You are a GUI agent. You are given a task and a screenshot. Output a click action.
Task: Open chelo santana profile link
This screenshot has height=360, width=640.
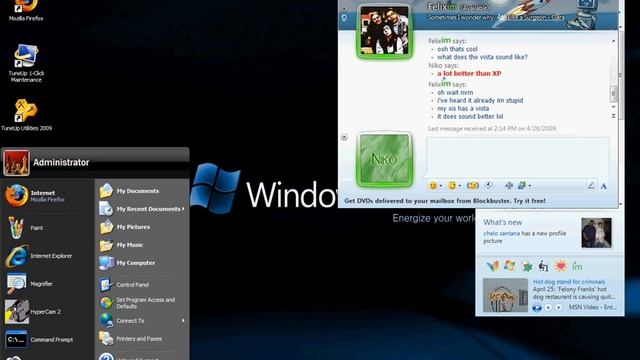tap(502, 233)
